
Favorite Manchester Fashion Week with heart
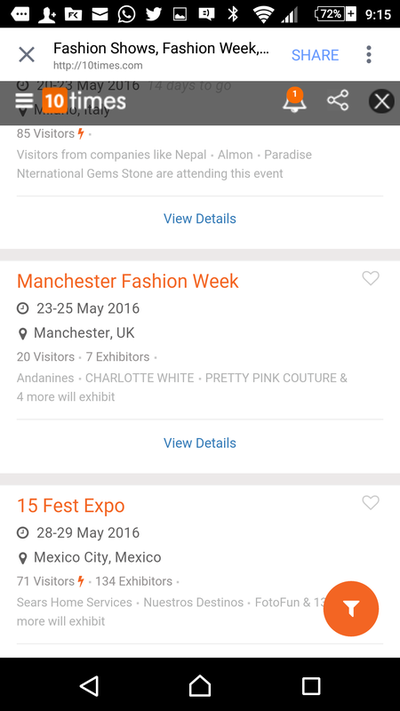[x=371, y=278]
